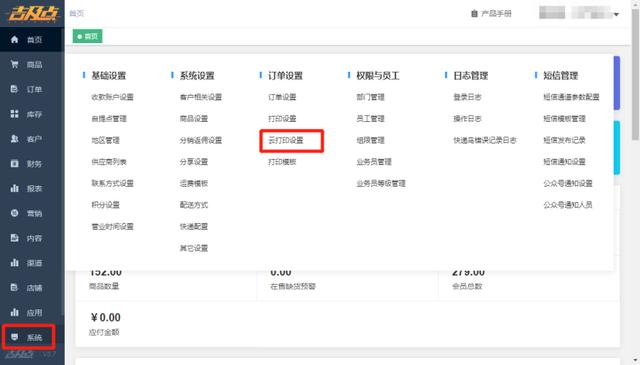Viewport: 640px width, 365px height.
Task: Open the 产品手册 manual link
Action: tap(491, 13)
